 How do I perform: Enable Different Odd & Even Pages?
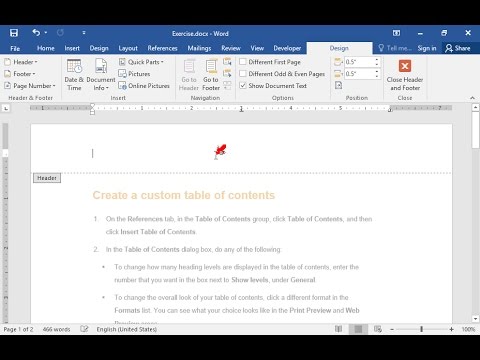(x=243, y=73)
